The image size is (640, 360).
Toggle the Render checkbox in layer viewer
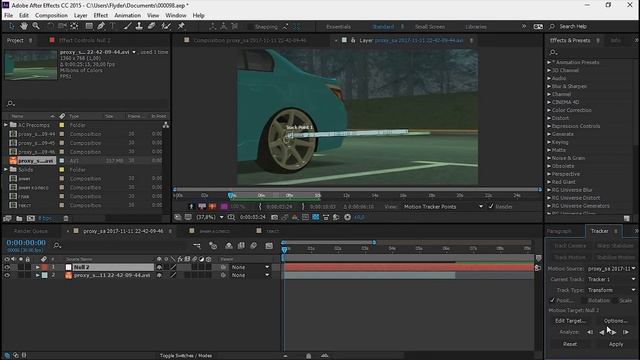(x=491, y=207)
